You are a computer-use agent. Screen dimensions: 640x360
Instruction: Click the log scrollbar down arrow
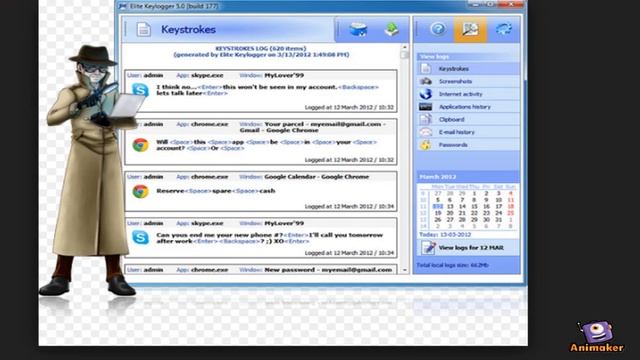(x=404, y=270)
